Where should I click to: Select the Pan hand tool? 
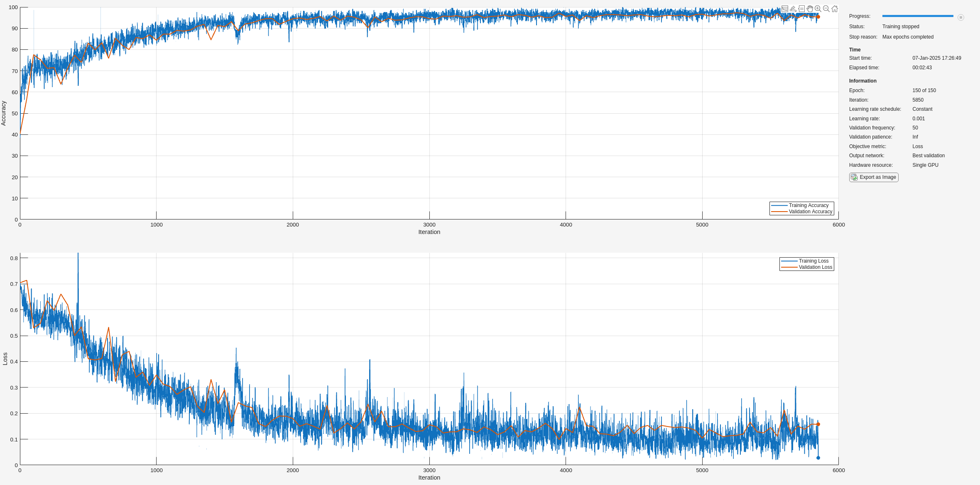[x=810, y=9]
